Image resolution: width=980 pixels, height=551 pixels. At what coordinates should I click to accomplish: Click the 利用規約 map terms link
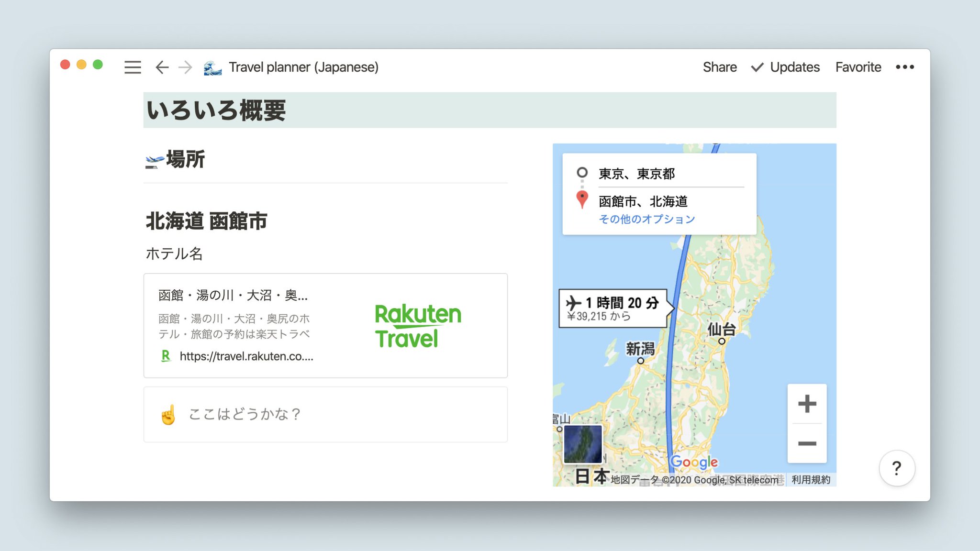click(811, 480)
